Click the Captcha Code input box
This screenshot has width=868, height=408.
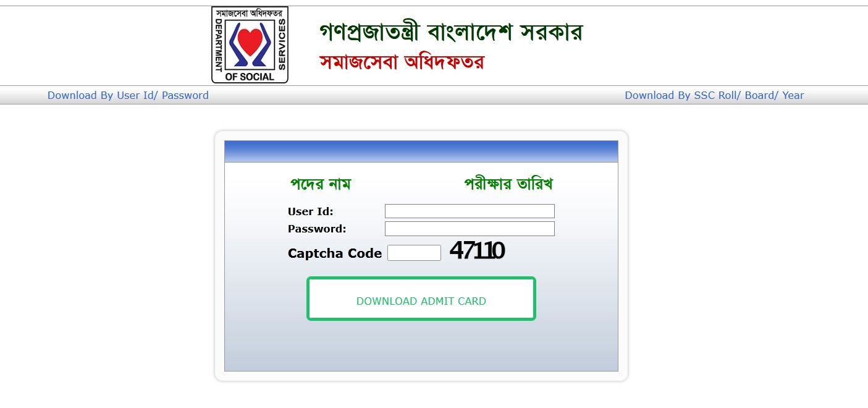[414, 253]
